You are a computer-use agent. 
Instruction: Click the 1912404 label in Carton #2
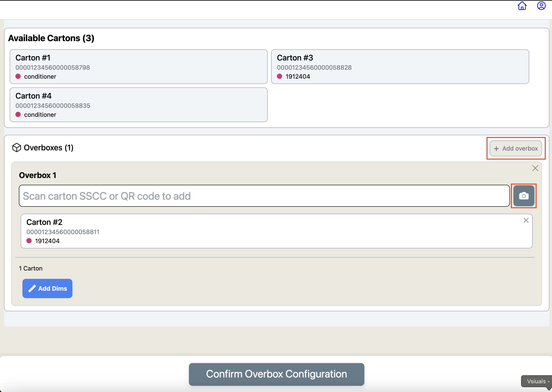[x=47, y=241]
